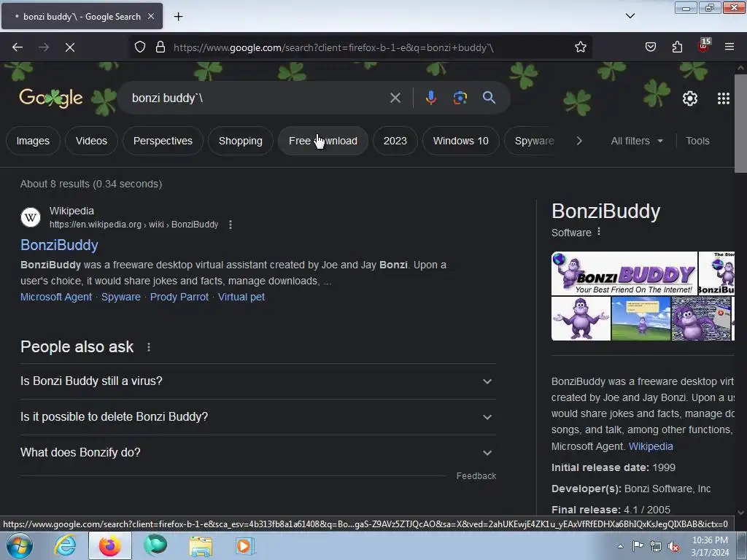Launch Internet Explorer from the taskbar
Viewport: 747px width, 560px height.
pos(65,545)
